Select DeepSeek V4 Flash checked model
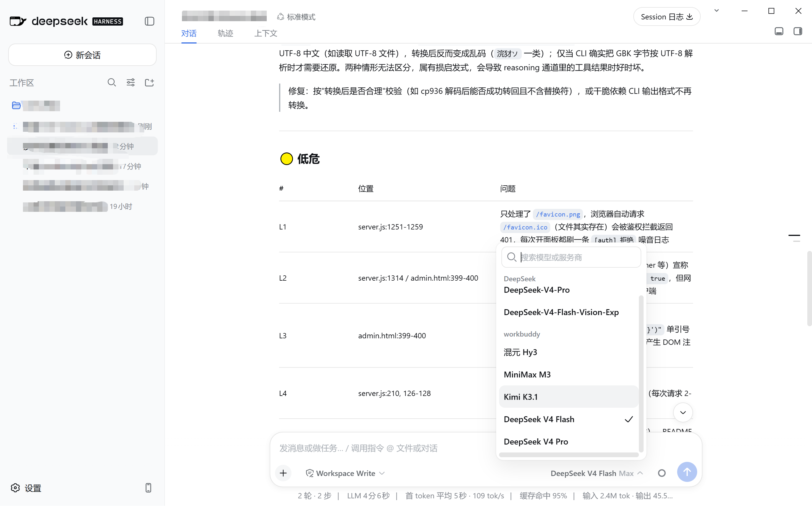812x506 pixels. tap(568, 419)
